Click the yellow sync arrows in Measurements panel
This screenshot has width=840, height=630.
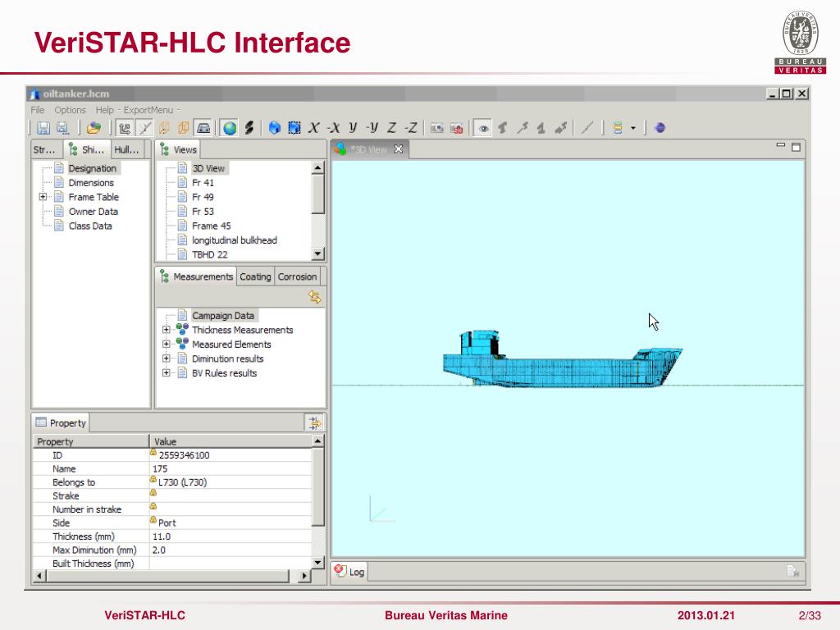tap(315, 297)
